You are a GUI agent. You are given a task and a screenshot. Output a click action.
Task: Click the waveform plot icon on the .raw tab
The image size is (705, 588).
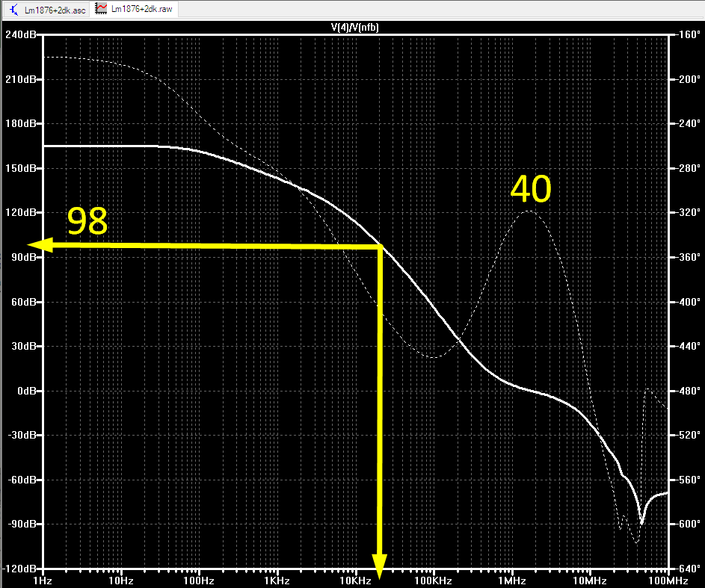coord(102,9)
